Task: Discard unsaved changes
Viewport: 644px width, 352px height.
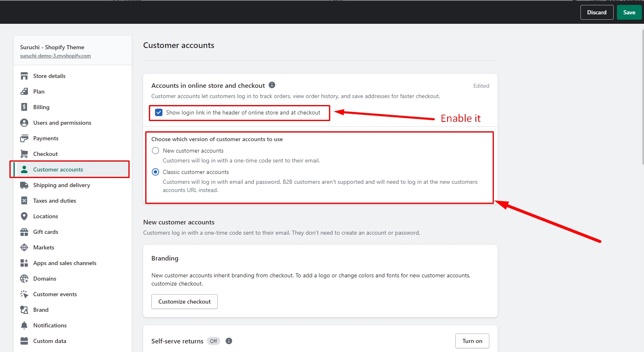Action: tap(596, 12)
